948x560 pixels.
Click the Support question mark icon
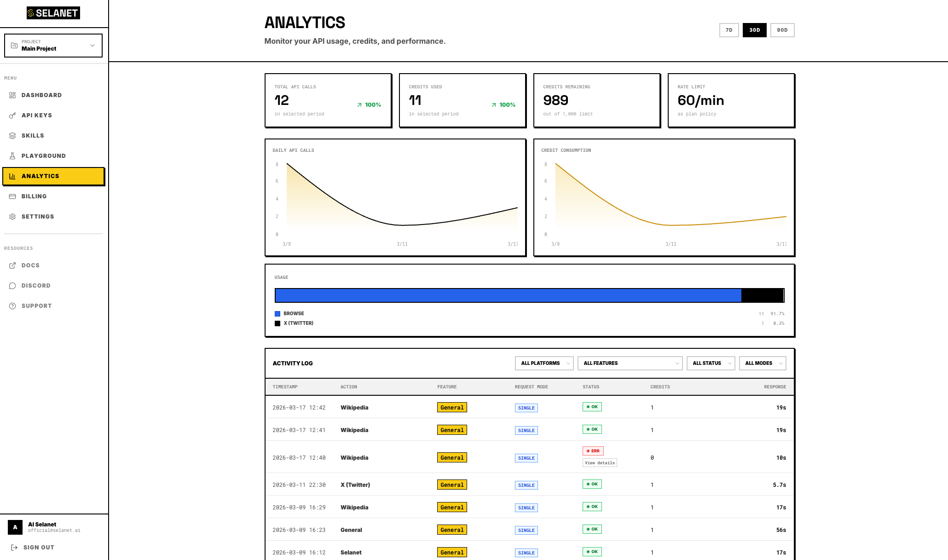point(12,306)
